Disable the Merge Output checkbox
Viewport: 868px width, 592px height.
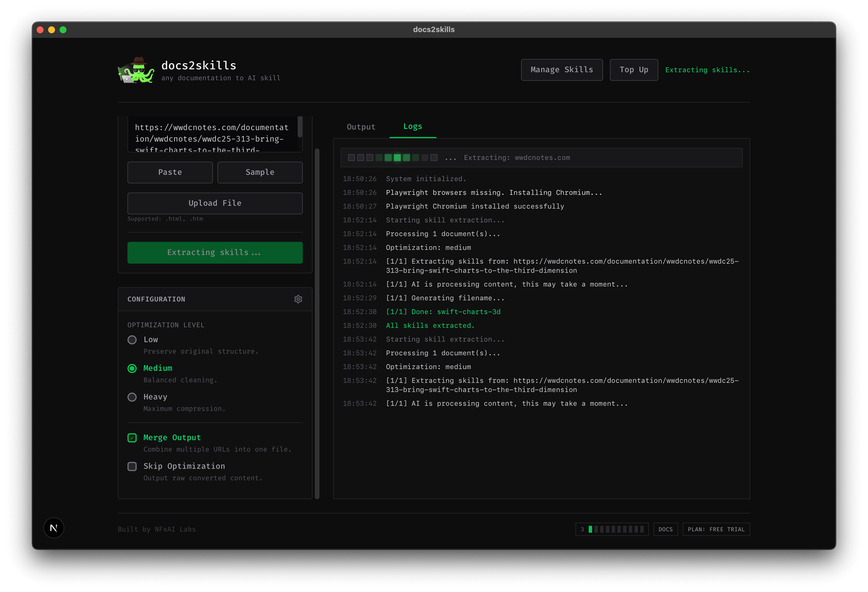tap(132, 438)
